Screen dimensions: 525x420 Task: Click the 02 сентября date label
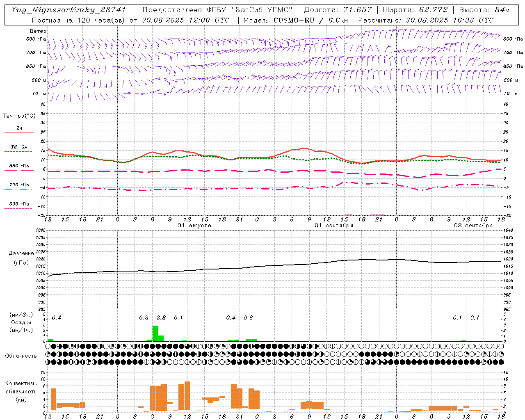[x=473, y=226]
